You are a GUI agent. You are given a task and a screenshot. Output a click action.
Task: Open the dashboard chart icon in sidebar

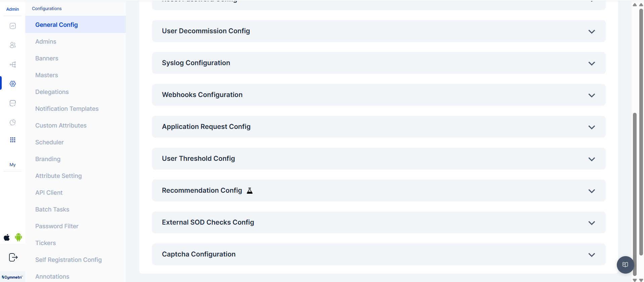(x=13, y=26)
